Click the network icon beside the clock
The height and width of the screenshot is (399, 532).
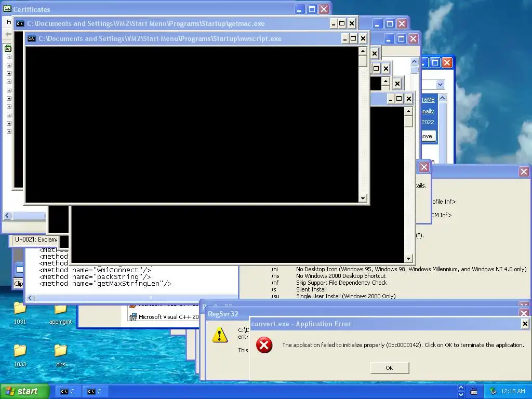(494, 392)
